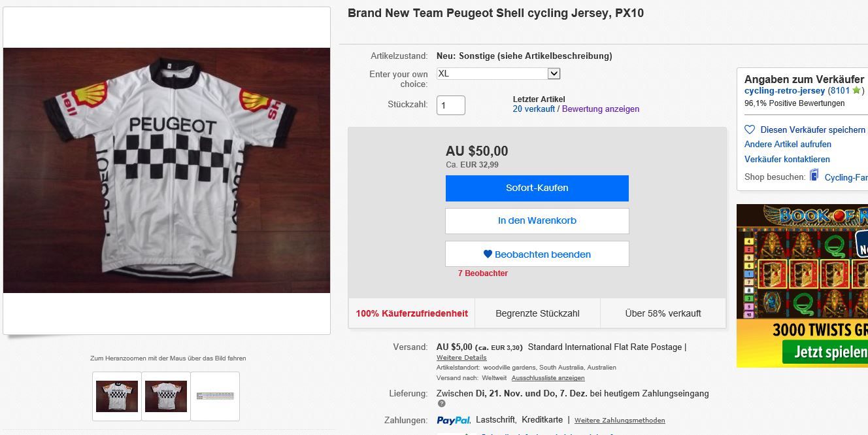Open the 20 verkauft link
This screenshot has height=435, width=868.
click(533, 109)
